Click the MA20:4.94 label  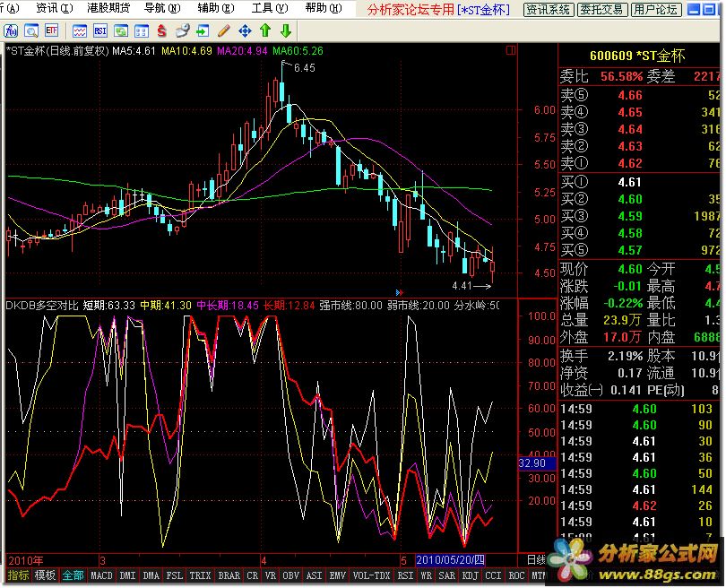click(242, 51)
